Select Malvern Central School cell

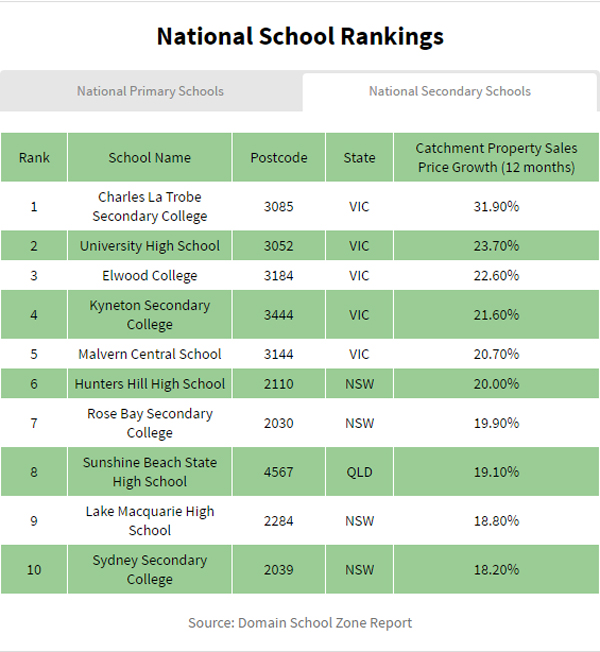tap(150, 354)
